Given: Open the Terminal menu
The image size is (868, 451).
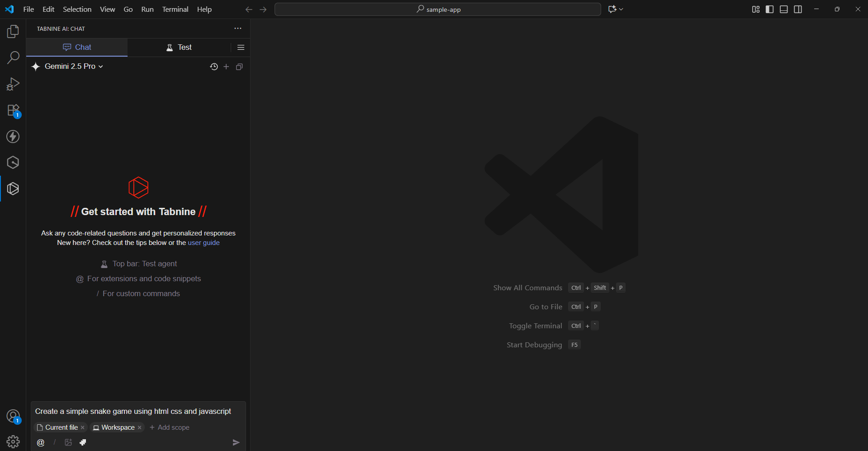Looking at the screenshot, I should click(175, 9).
